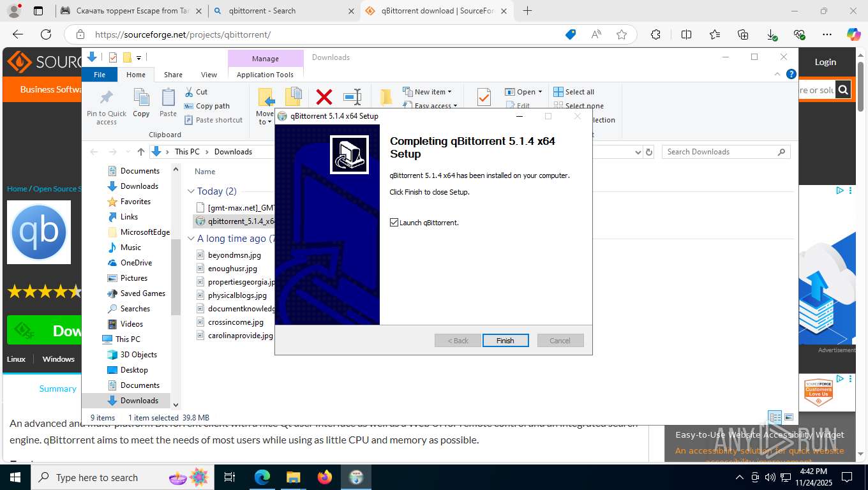Open the Application Tools tab
The height and width of the screenshot is (490, 868).
(x=265, y=75)
